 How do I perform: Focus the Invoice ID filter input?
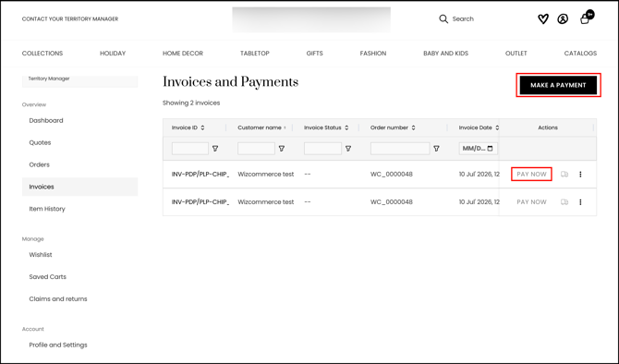tap(190, 149)
